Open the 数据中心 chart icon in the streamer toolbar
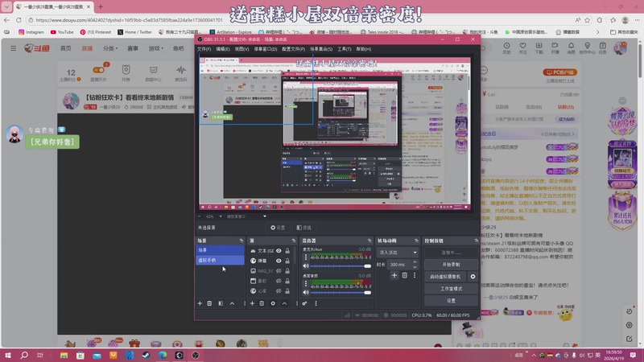The height and width of the screenshot is (362, 644). click(x=153, y=73)
